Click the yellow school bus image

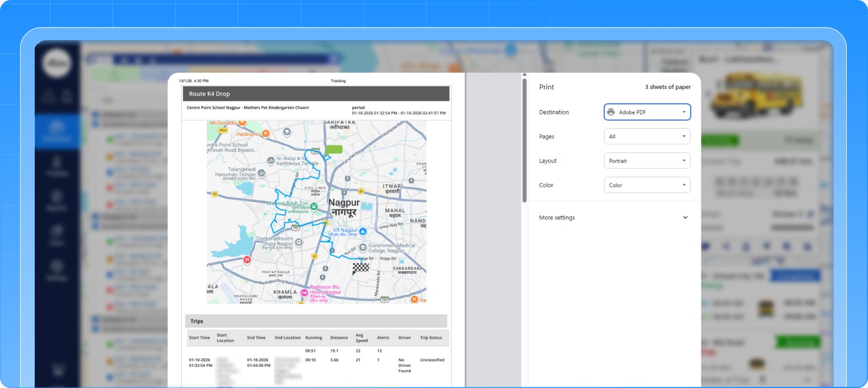click(x=756, y=96)
